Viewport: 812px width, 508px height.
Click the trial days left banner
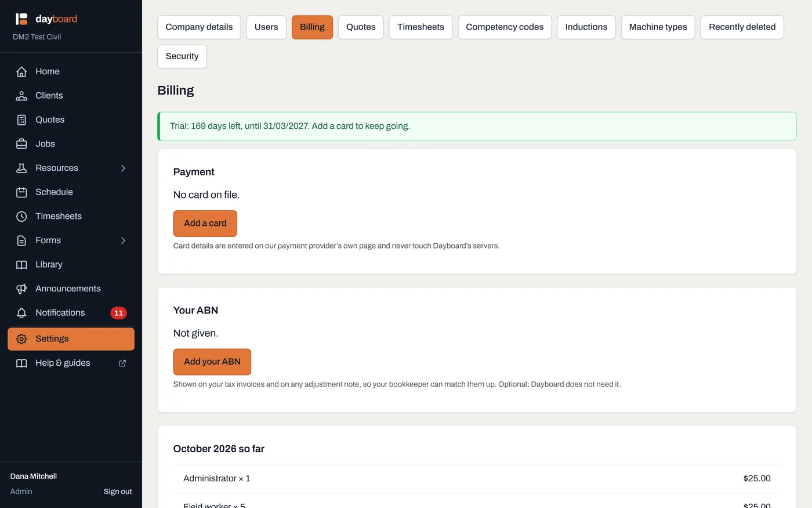pyautogui.click(x=477, y=127)
